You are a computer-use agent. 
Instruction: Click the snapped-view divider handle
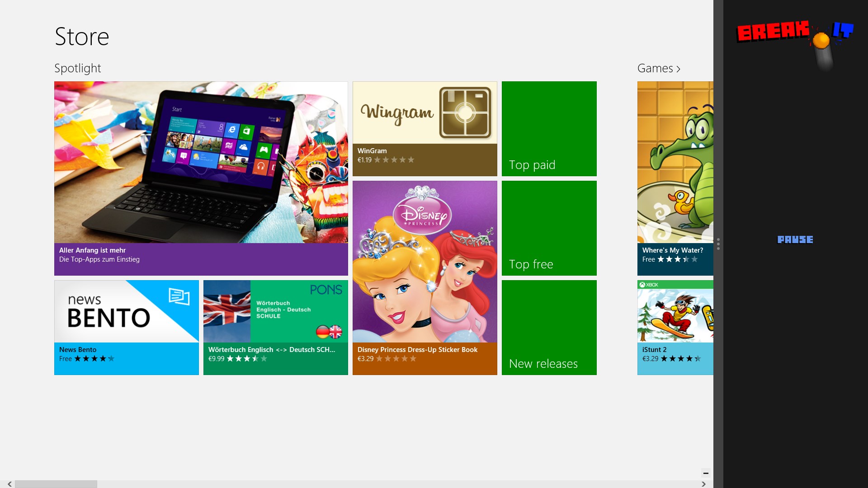(x=718, y=244)
